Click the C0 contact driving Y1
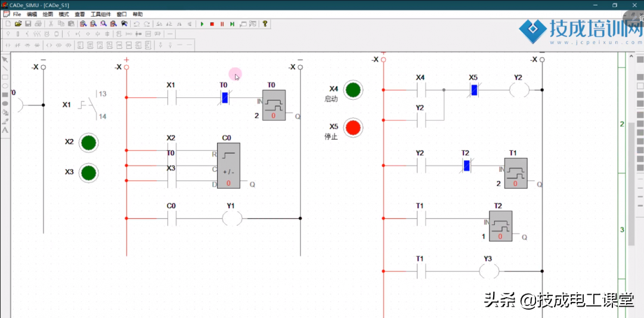The height and width of the screenshot is (318, 644). pyautogui.click(x=171, y=218)
